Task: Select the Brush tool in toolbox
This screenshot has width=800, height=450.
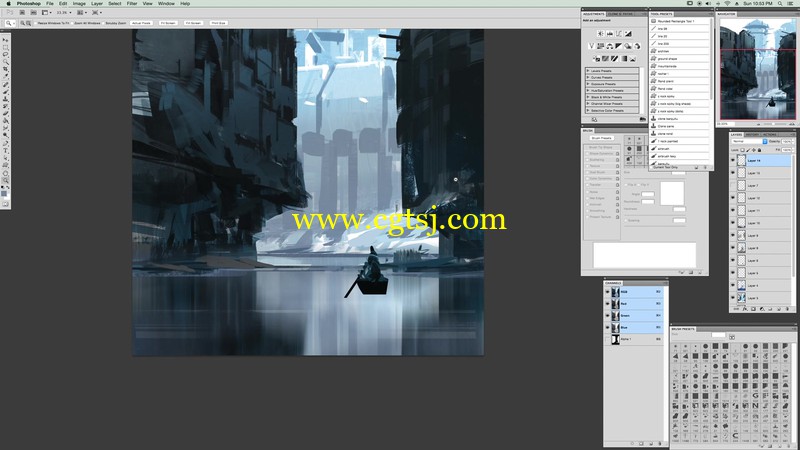Action: [6, 92]
